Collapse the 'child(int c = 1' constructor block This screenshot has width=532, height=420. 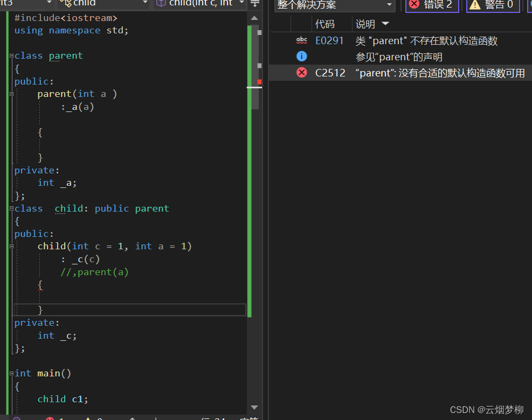pyautogui.click(x=11, y=247)
